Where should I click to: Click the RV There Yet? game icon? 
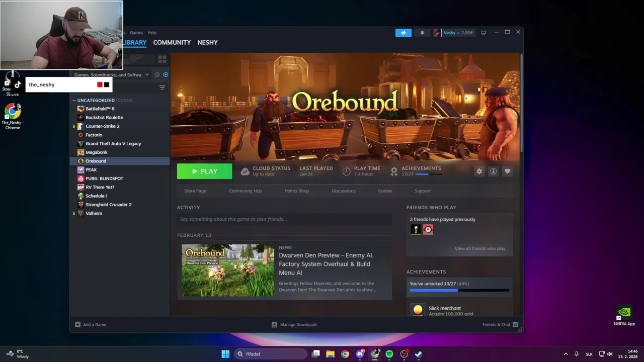tap(80, 187)
